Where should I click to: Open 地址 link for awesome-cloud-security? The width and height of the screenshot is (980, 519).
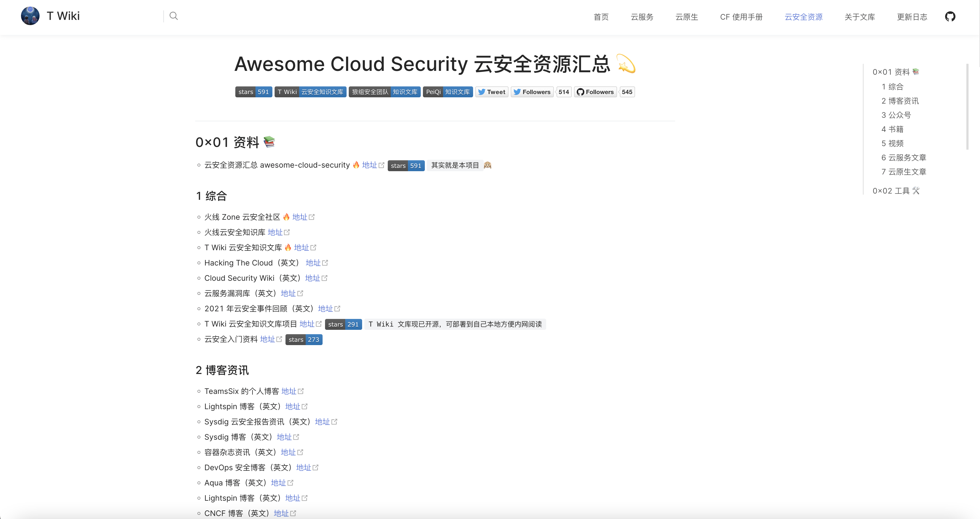tap(373, 165)
